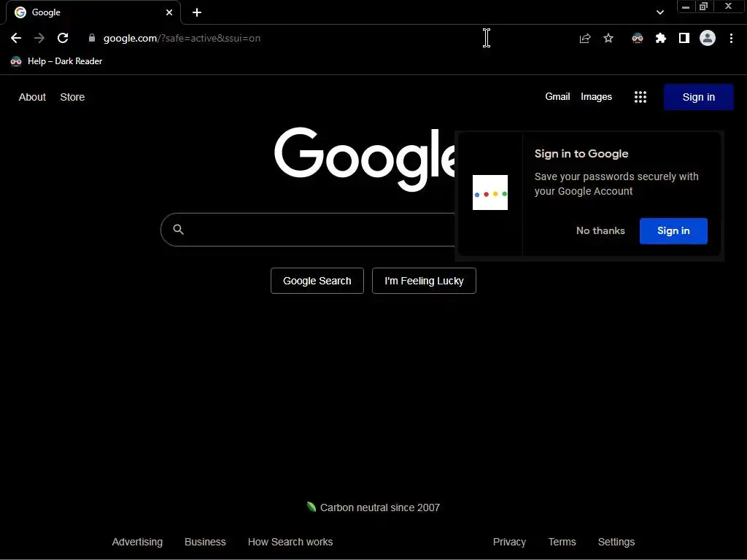Share this page using the share icon
Viewport: 747px width, 560px height.
tap(585, 38)
